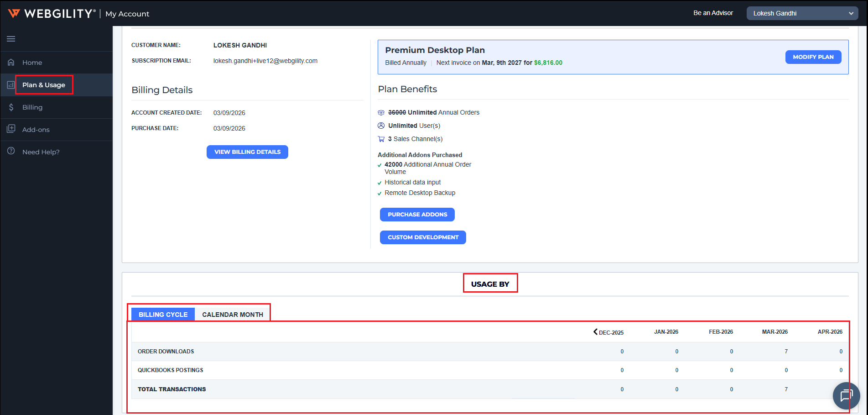This screenshot has width=868, height=415.
Task: Click the Add-ons plus icon
Action: point(11,129)
